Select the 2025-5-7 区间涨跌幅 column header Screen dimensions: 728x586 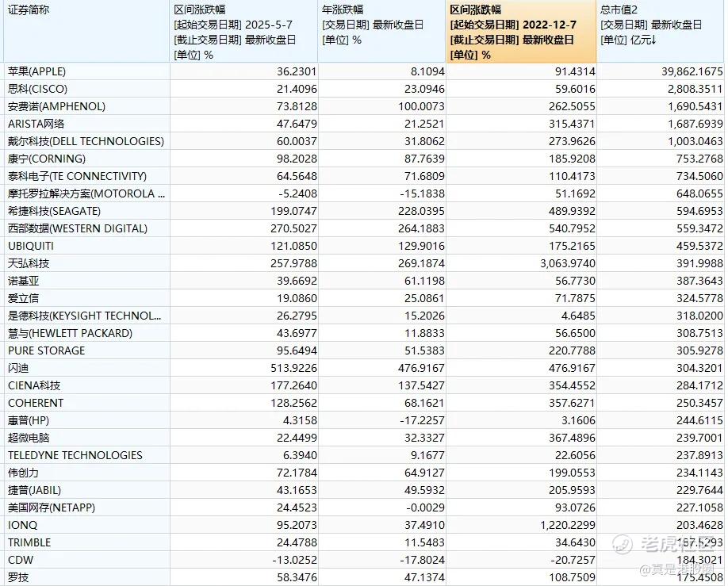tap(243, 31)
